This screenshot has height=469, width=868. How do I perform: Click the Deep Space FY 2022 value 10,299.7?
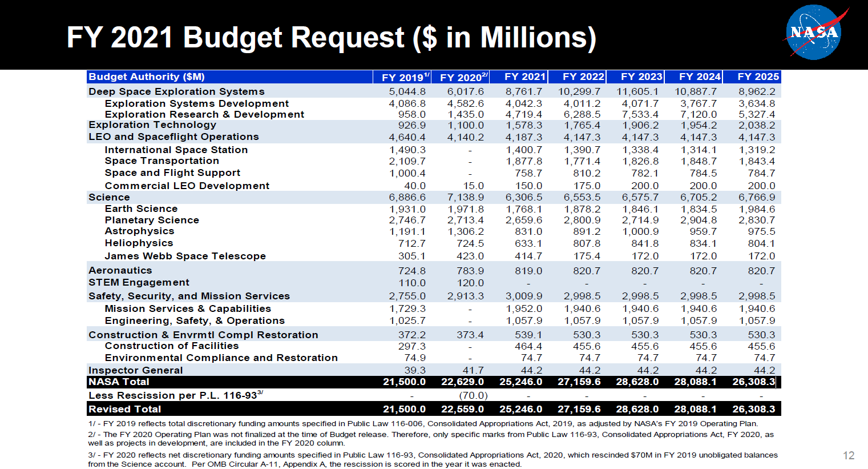(x=579, y=91)
